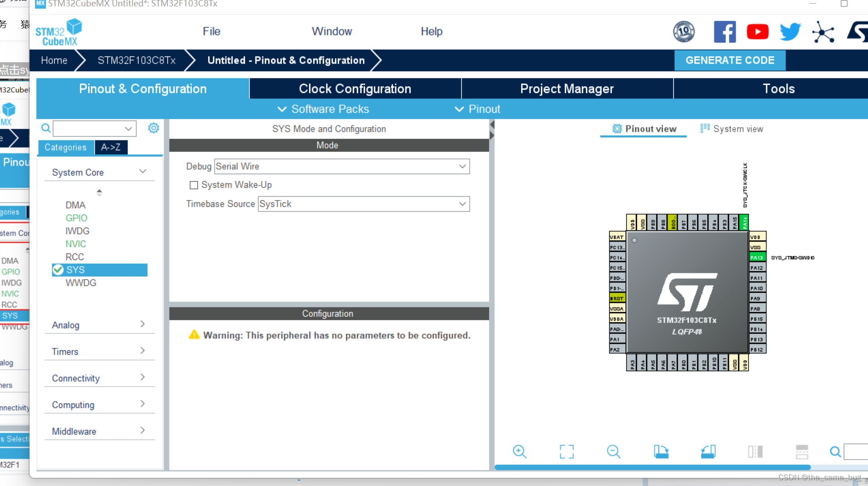Expand the Timers category
This screenshot has width=868, height=486.
coord(99,352)
